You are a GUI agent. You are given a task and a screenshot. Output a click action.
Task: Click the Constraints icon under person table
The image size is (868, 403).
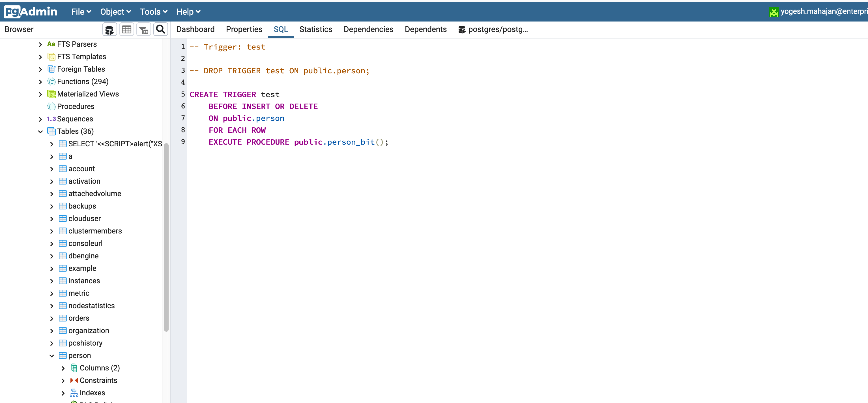74,380
